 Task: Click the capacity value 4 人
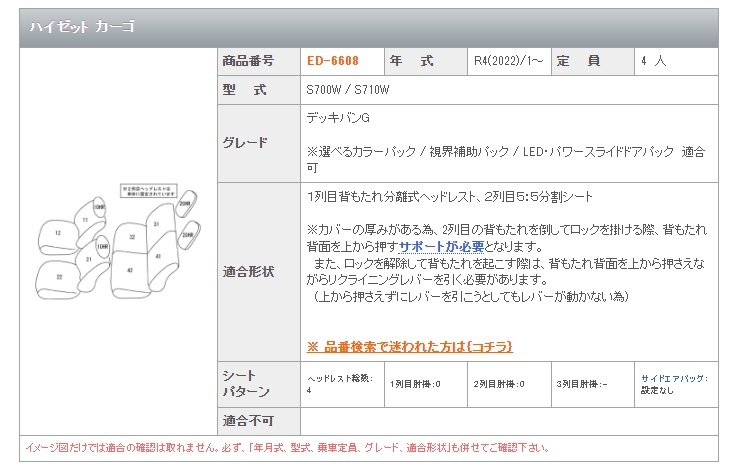tap(653, 61)
